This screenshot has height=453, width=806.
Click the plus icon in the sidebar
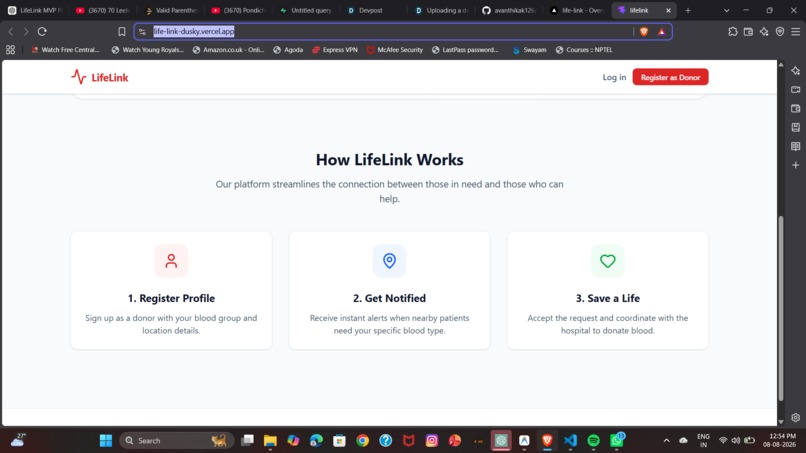pyautogui.click(x=796, y=166)
